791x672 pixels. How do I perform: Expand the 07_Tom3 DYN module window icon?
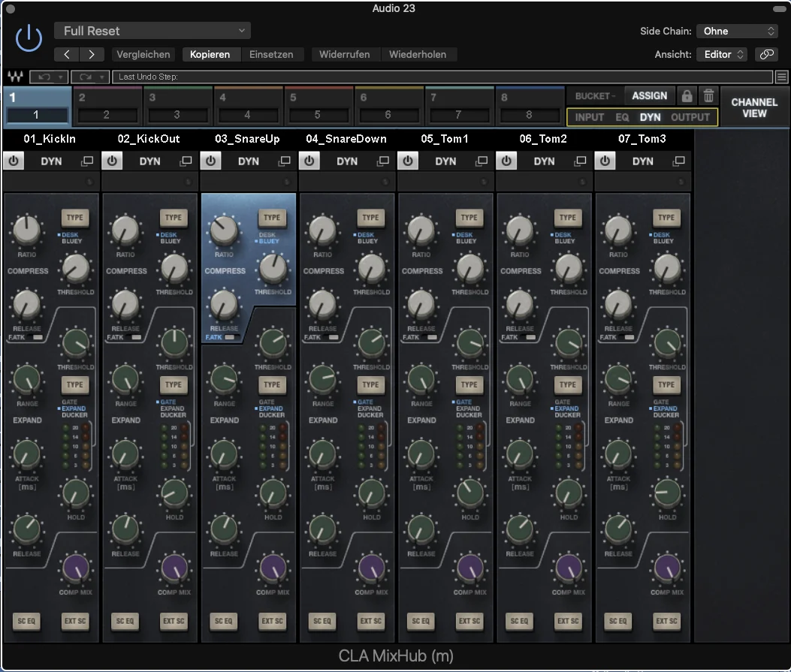679,161
